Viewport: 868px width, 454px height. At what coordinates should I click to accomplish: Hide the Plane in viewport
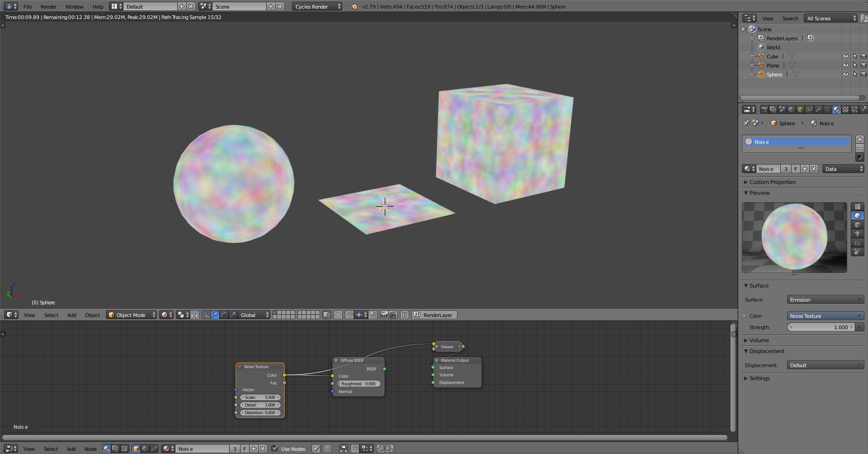point(845,65)
